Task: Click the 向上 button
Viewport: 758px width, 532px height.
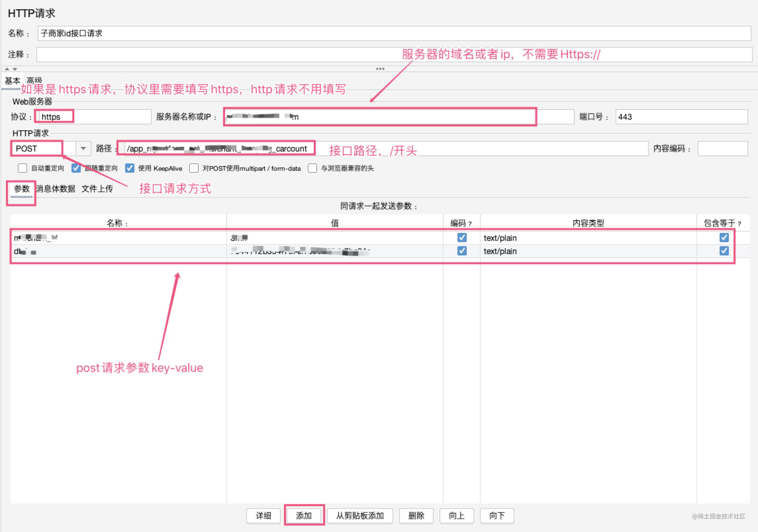Action: coord(456,515)
